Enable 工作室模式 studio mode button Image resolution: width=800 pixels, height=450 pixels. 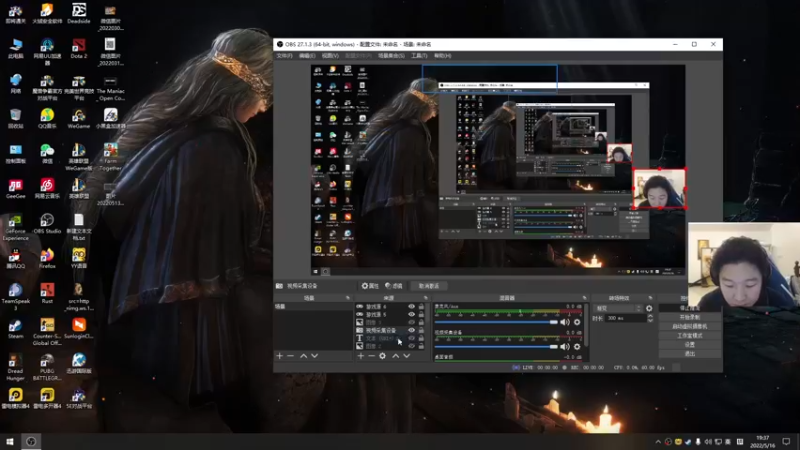690,336
